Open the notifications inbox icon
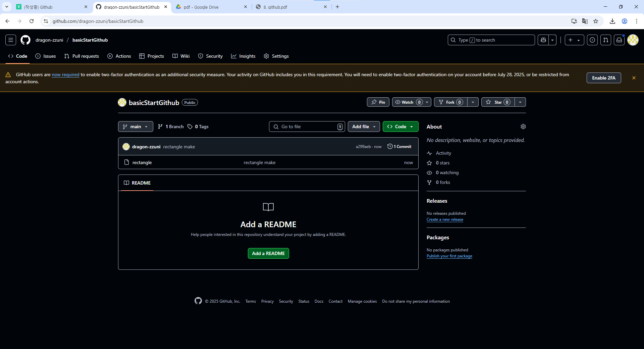Screen dimensions: 644x349 click(x=619, y=40)
